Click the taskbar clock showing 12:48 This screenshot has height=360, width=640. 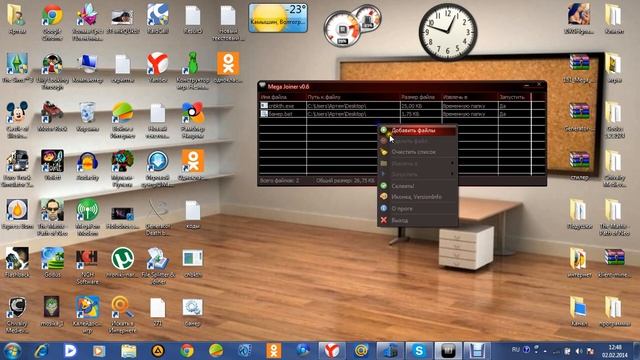pyautogui.click(x=615, y=351)
